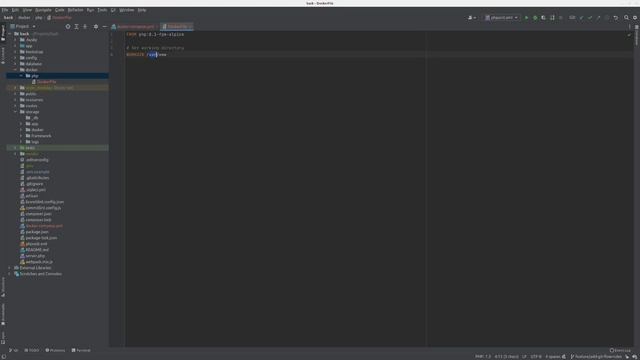Open IDE settings gear at top right
640x360 pixels.
tap(635, 18)
